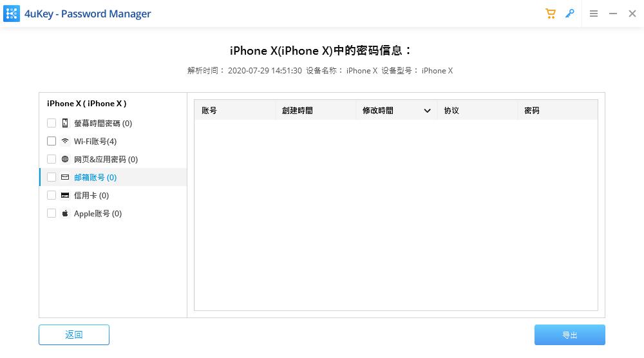Click the credit card icon
Viewport: 644px width, 358px height.
click(65, 195)
